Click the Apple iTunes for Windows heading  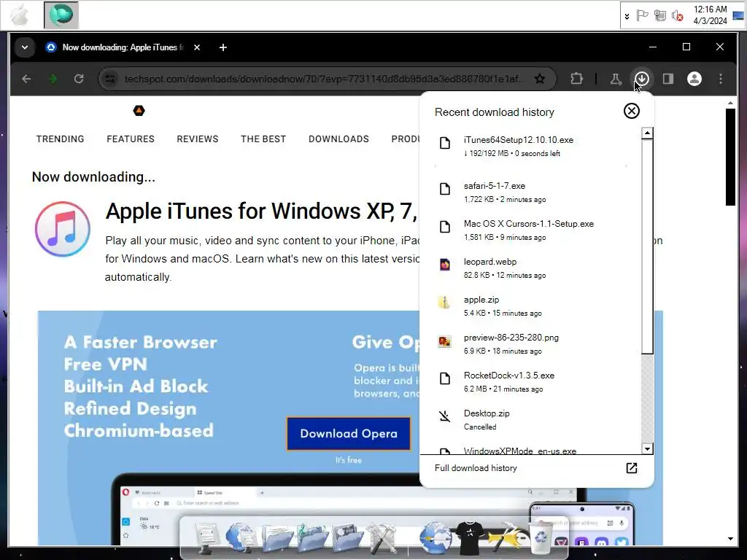pos(262,211)
